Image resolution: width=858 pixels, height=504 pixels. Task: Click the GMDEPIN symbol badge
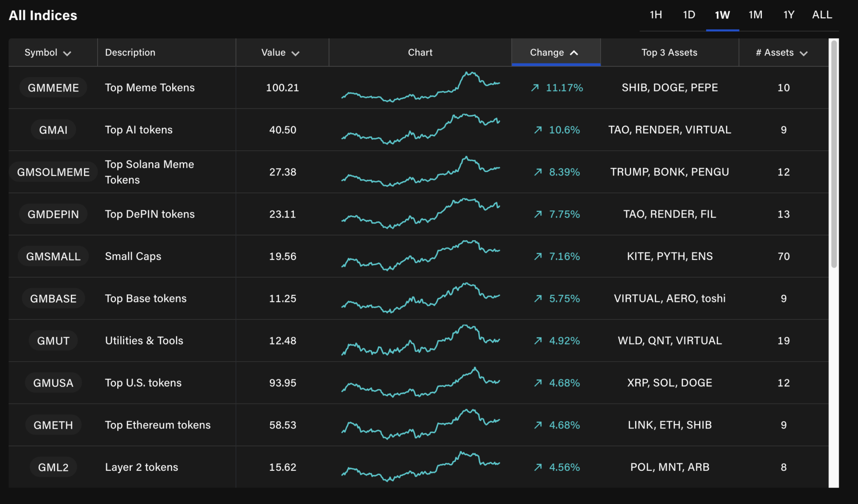53,214
